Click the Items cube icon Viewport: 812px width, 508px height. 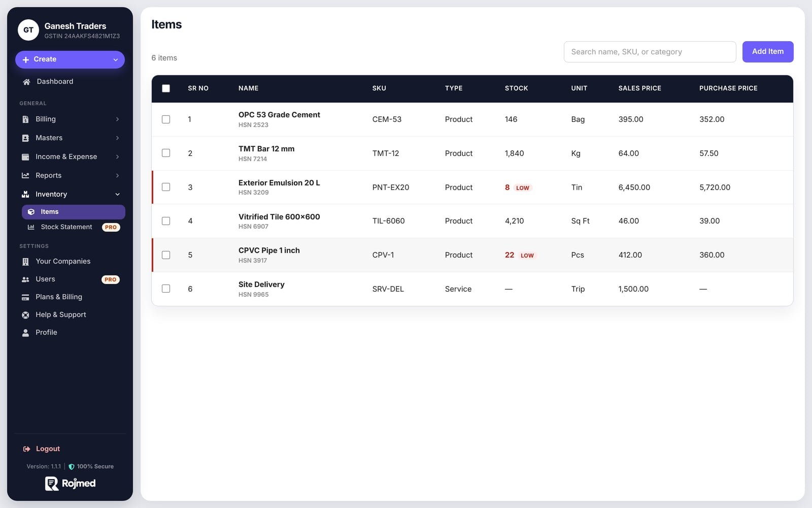[x=31, y=212]
